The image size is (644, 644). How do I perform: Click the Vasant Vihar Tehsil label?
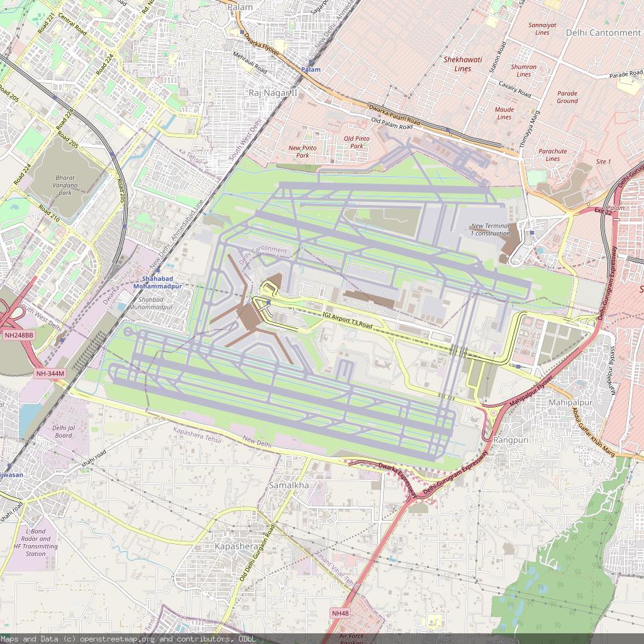coord(337,569)
